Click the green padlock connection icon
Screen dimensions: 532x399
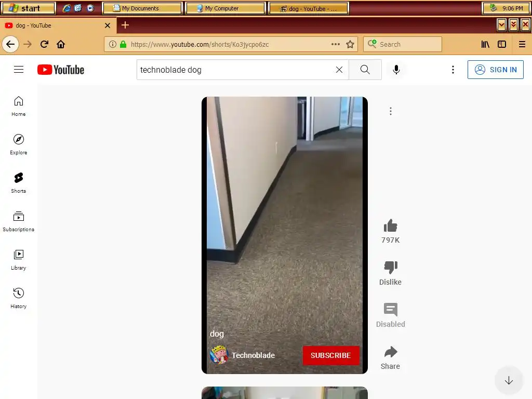123,44
